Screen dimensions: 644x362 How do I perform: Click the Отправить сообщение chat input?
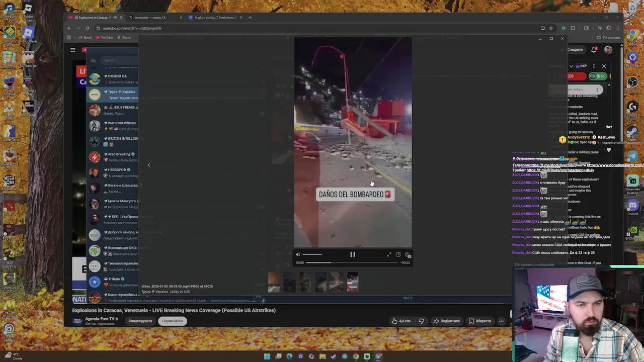pyautogui.click(x=534, y=264)
